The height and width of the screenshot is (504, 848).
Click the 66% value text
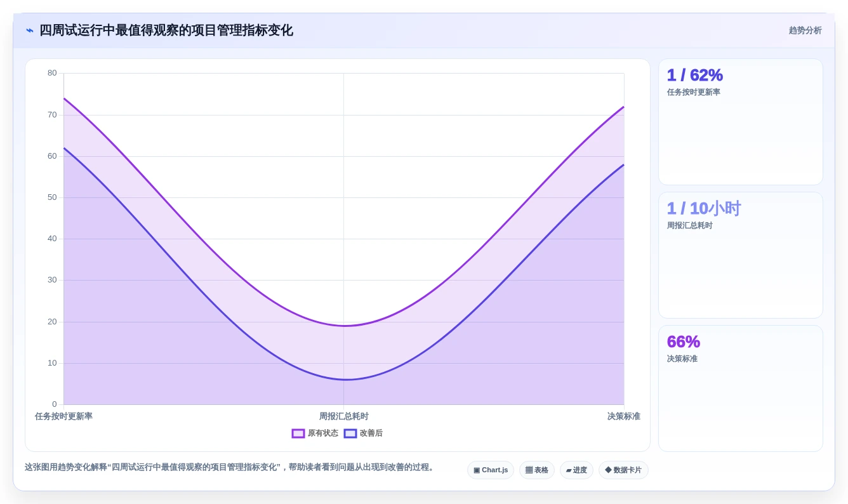pyautogui.click(x=684, y=342)
